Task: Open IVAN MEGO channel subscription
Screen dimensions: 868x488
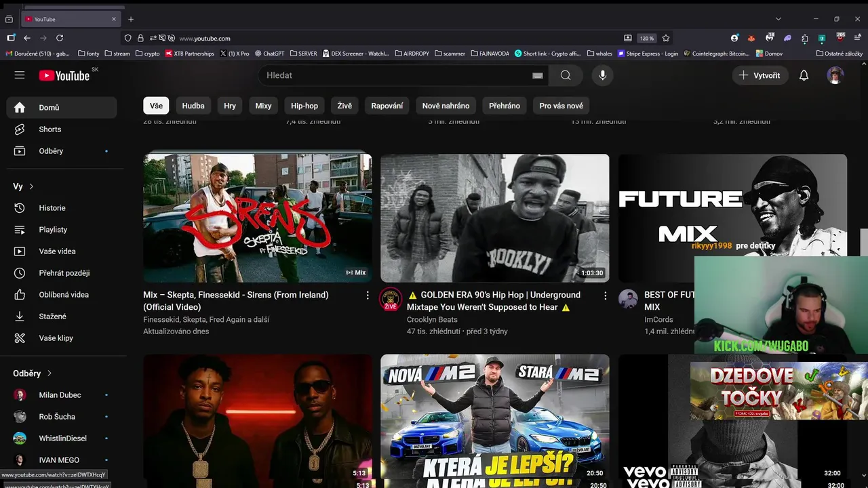Action: coord(62,460)
